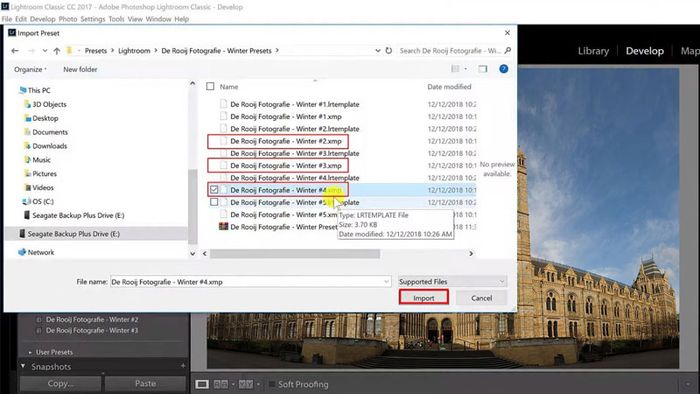
Task: Go back with the dialog's back arrow
Action: coord(15,51)
